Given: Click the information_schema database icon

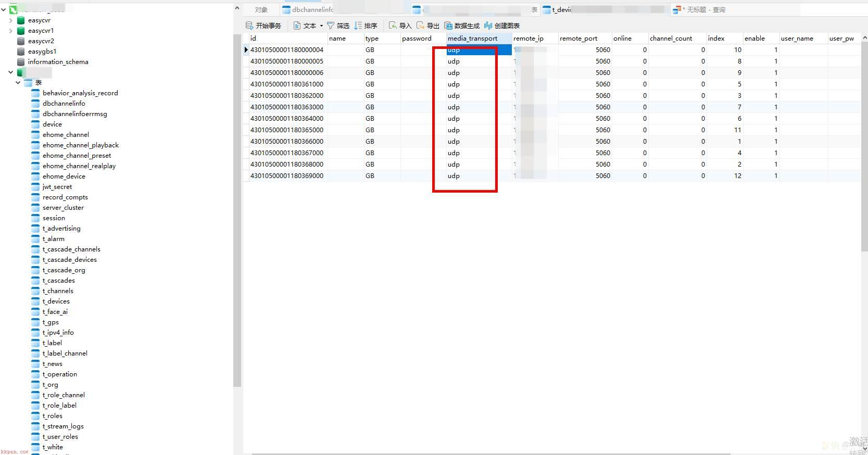Looking at the screenshot, I should point(21,62).
